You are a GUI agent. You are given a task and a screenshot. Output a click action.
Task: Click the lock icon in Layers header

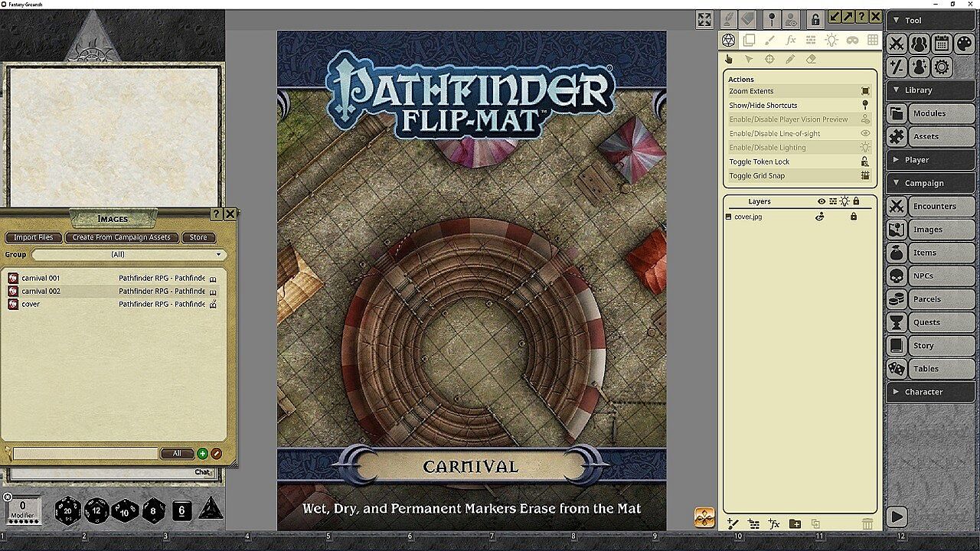point(856,201)
